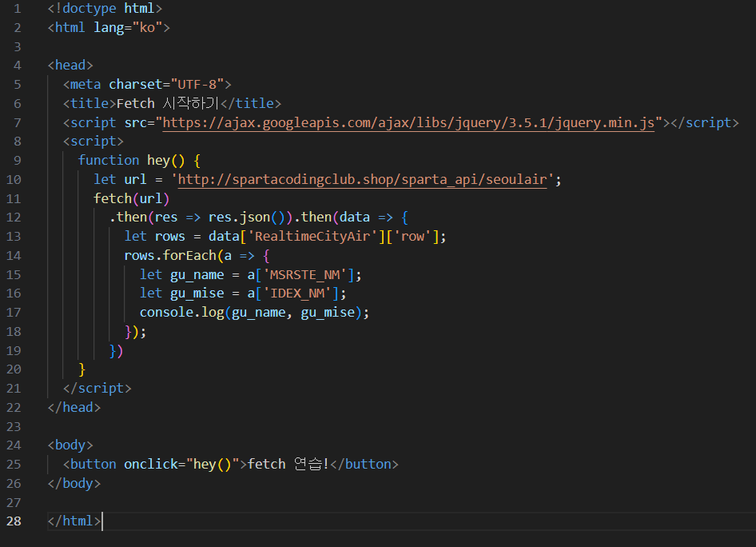Viewport: 756px width, 547px height.
Task: Select line number 12 in gutter
Action: pos(14,217)
